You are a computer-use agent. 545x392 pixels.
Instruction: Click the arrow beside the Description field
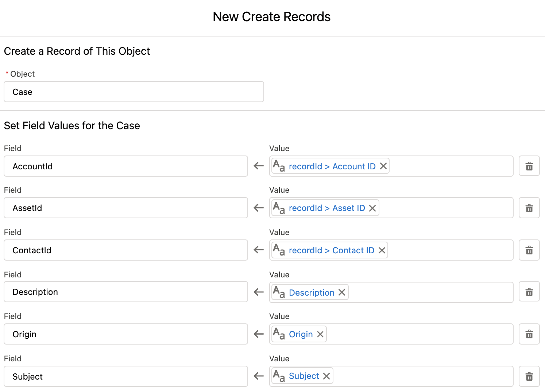(x=258, y=292)
